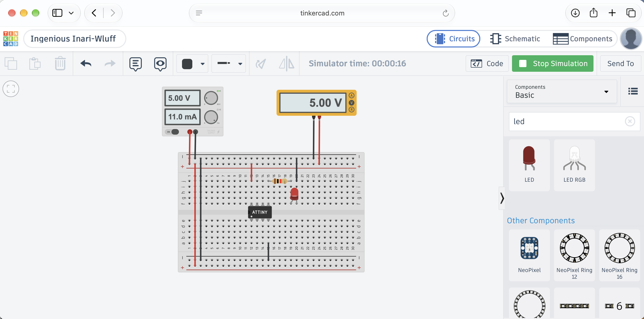Select the NeoPixel Ring 12 component
The image size is (644, 319).
[x=574, y=256]
